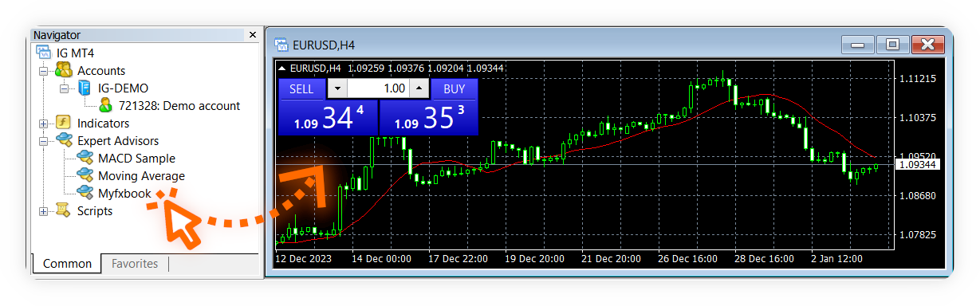
Task: Select the Accounts label
Action: pos(101,71)
